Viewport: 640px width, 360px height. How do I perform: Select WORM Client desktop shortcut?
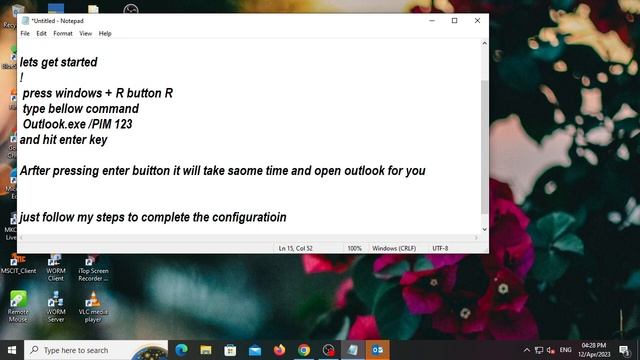[x=56, y=268]
